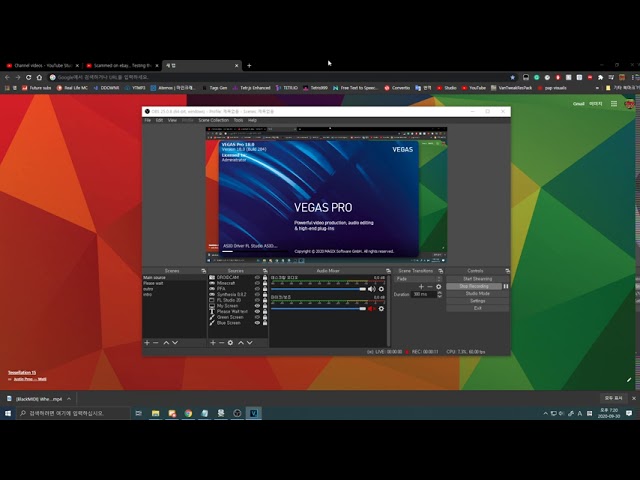Viewport: 640px width, 480px height.
Task: Open the second audio track's gear settings
Action: click(x=381, y=309)
